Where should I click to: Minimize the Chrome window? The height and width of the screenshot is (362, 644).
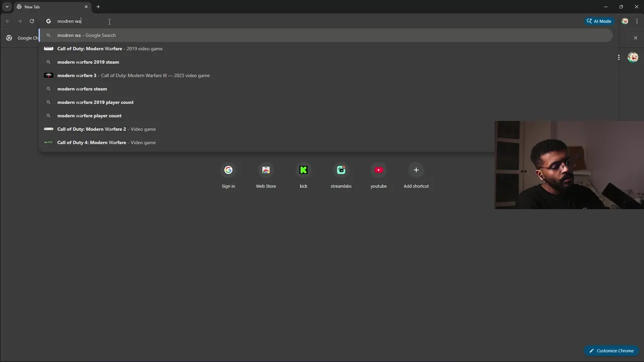pyautogui.click(x=605, y=7)
